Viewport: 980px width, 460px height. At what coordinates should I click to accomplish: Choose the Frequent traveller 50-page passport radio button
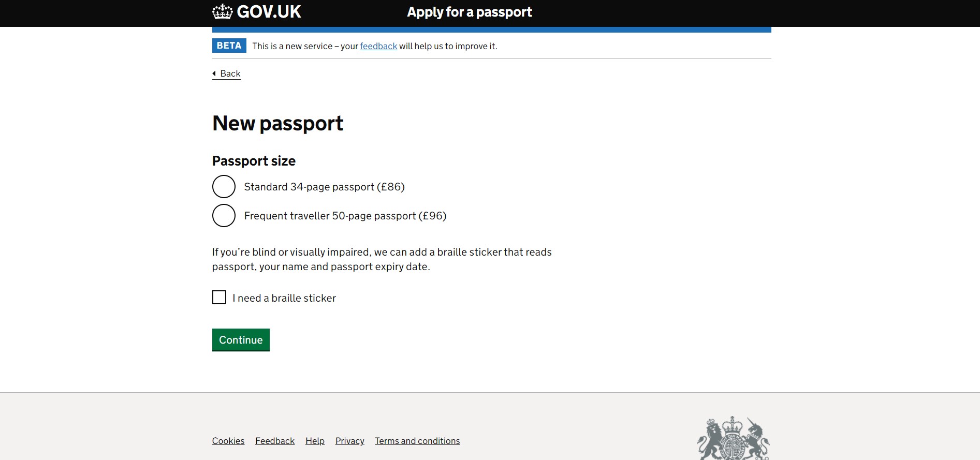(x=224, y=216)
